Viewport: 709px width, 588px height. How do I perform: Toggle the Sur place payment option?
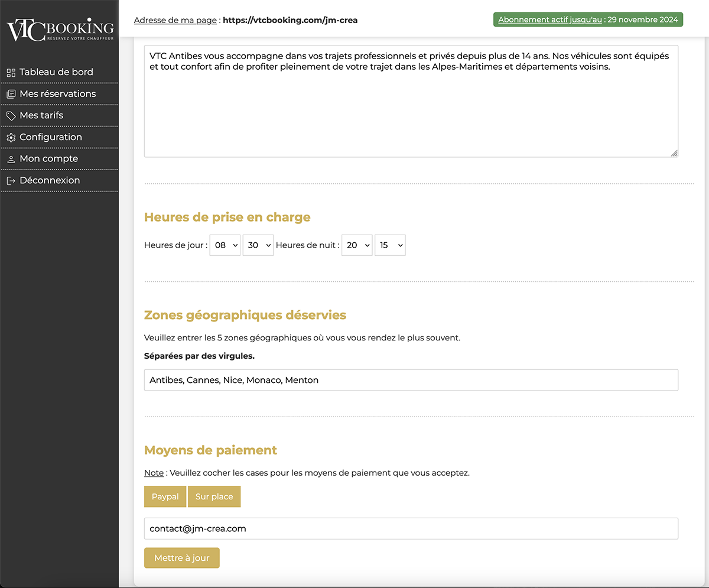pos(214,496)
